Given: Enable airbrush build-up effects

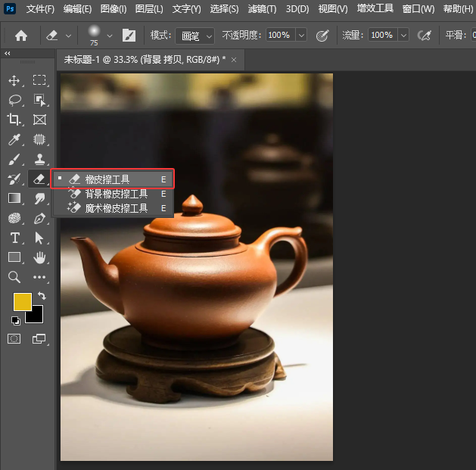Looking at the screenshot, I should 425,36.
